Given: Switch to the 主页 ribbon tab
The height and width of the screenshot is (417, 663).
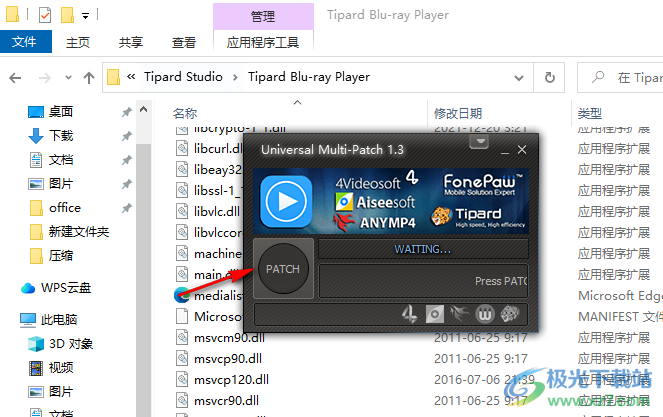Looking at the screenshot, I should click(78, 42).
